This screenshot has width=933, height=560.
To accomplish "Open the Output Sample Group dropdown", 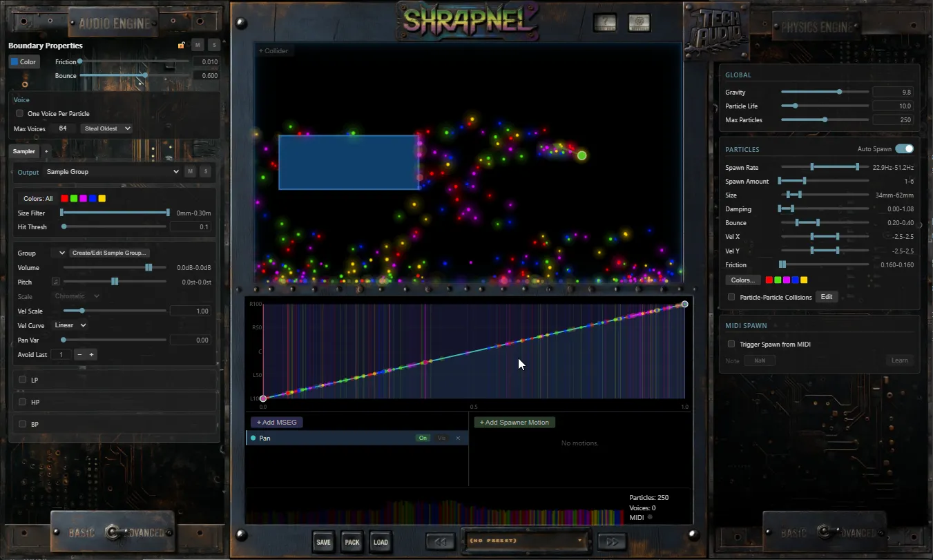I will point(112,172).
